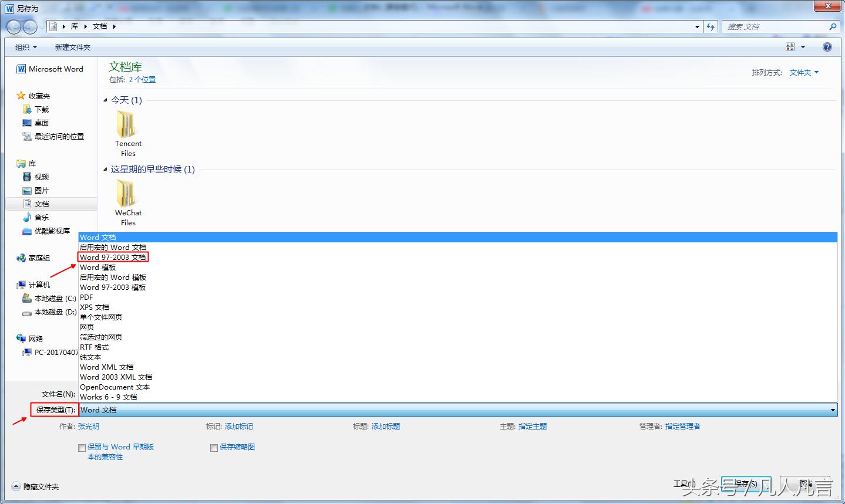Choose 启用宏的 Word 模板 option

pyautogui.click(x=458, y=277)
